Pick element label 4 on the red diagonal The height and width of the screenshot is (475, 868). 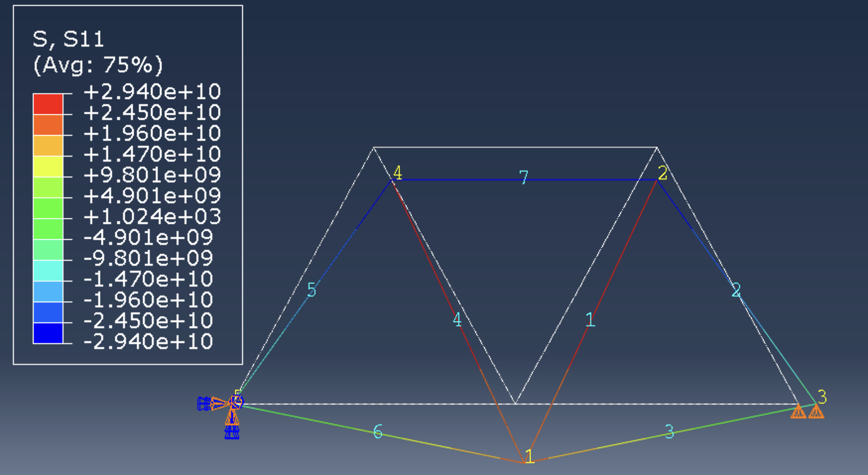457,320
